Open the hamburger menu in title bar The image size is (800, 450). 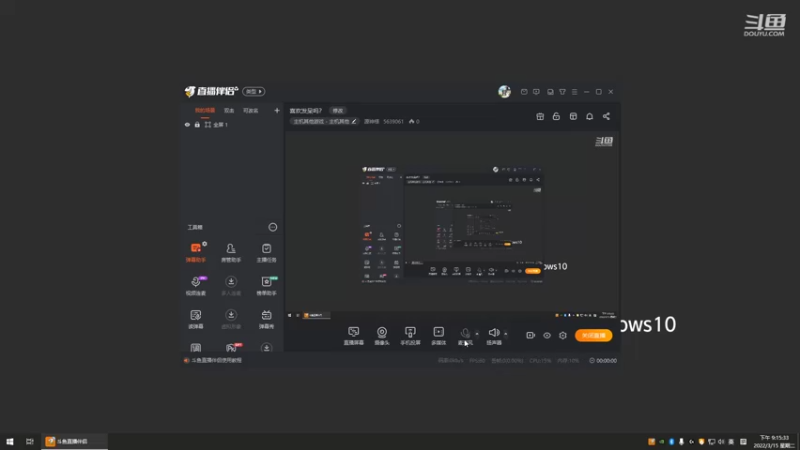pyautogui.click(x=574, y=92)
